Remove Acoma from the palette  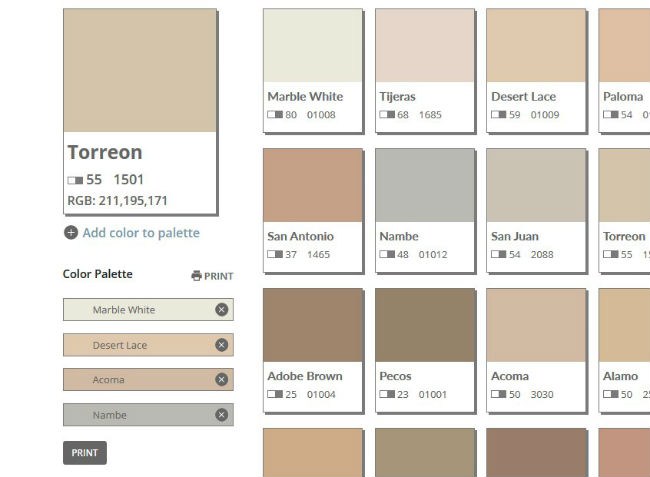(222, 379)
